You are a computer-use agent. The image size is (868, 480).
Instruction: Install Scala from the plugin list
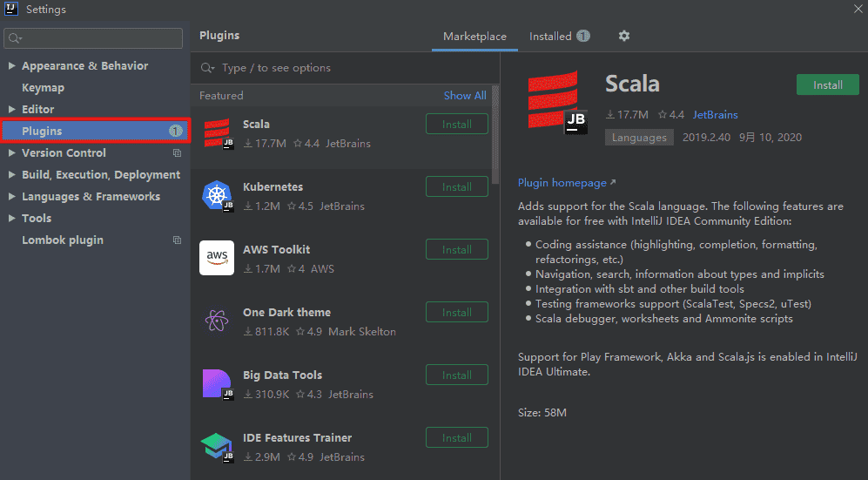457,124
